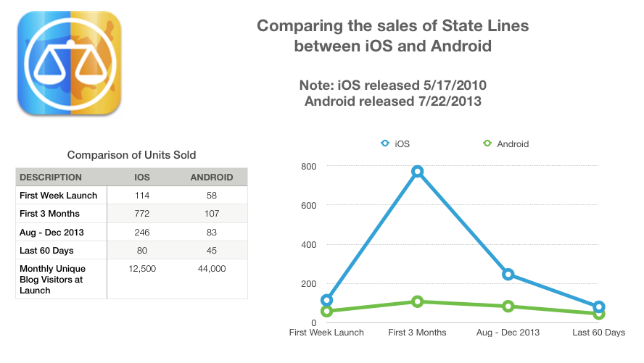This screenshot has height=363, width=644.
Task: Click the State Lines scales app icon
Action: point(70,65)
